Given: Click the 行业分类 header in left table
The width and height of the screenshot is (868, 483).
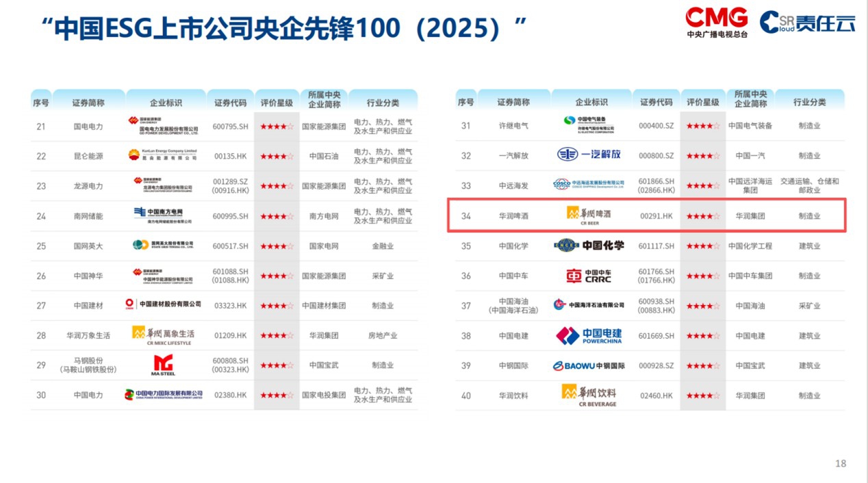Looking at the screenshot, I should coord(383,103).
